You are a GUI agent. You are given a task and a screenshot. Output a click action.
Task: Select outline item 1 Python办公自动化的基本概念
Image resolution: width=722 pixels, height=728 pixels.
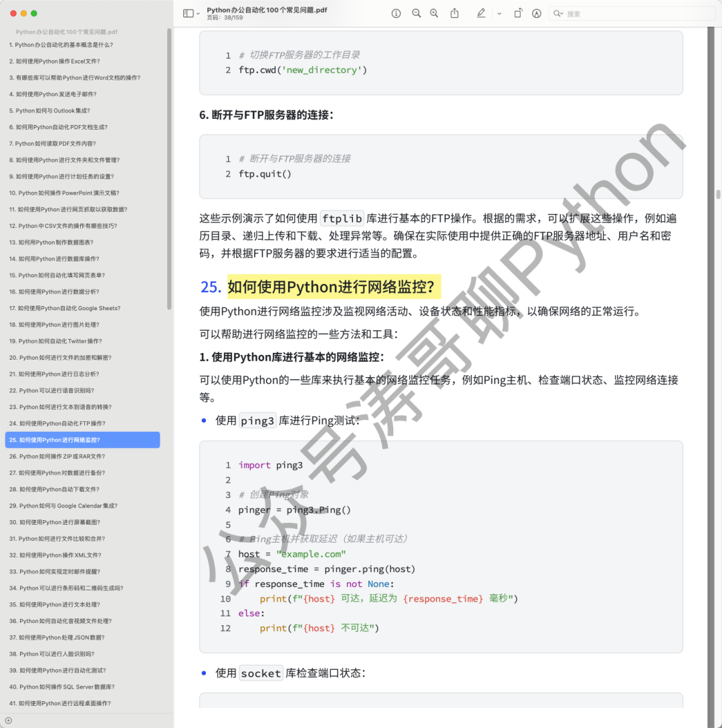click(x=62, y=45)
